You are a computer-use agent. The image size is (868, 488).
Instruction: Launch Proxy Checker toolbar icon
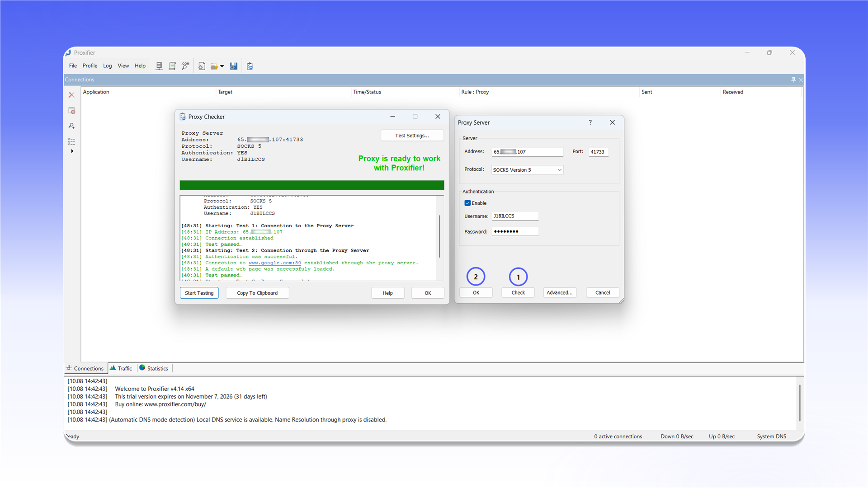point(250,66)
